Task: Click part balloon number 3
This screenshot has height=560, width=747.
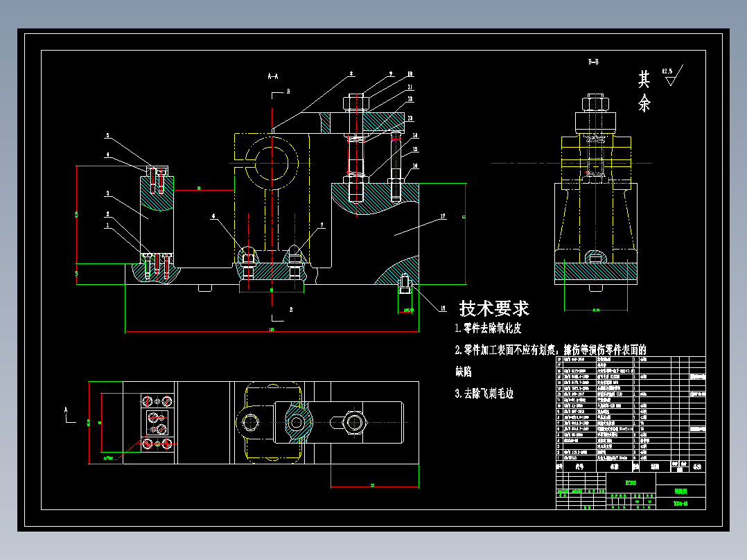Action: click(x=107, y=193)
